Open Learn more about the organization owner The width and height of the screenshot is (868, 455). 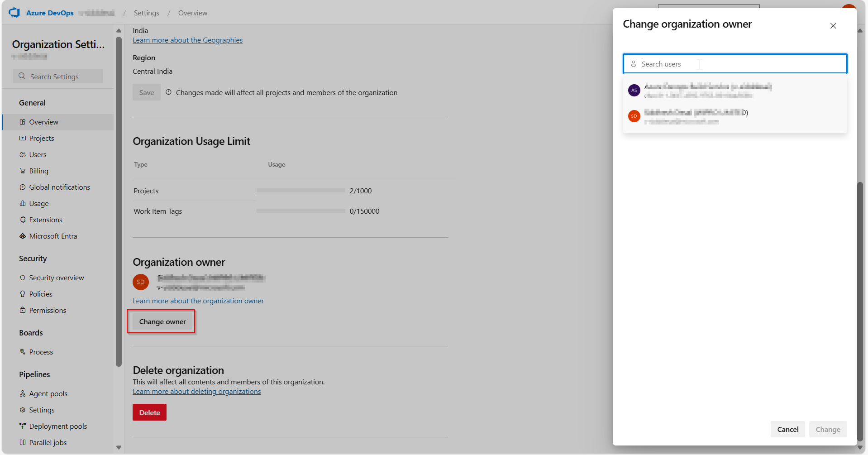click(x=198, y=301)
